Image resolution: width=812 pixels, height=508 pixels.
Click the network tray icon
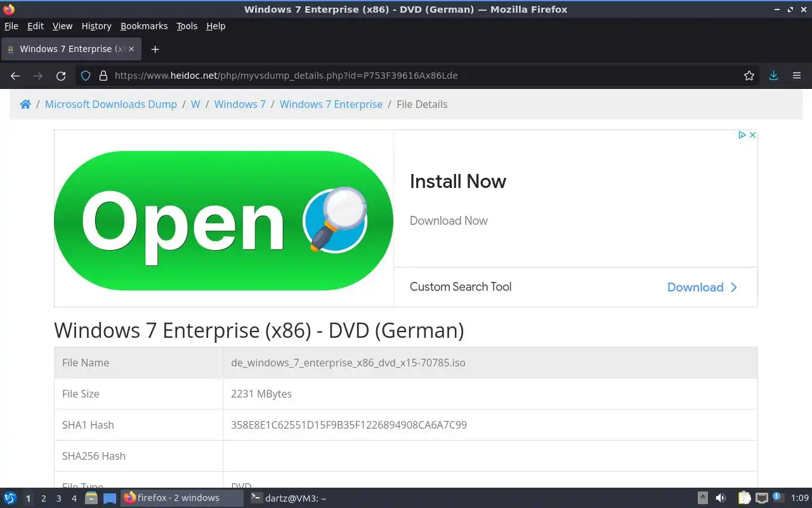[x=762, y=498]
